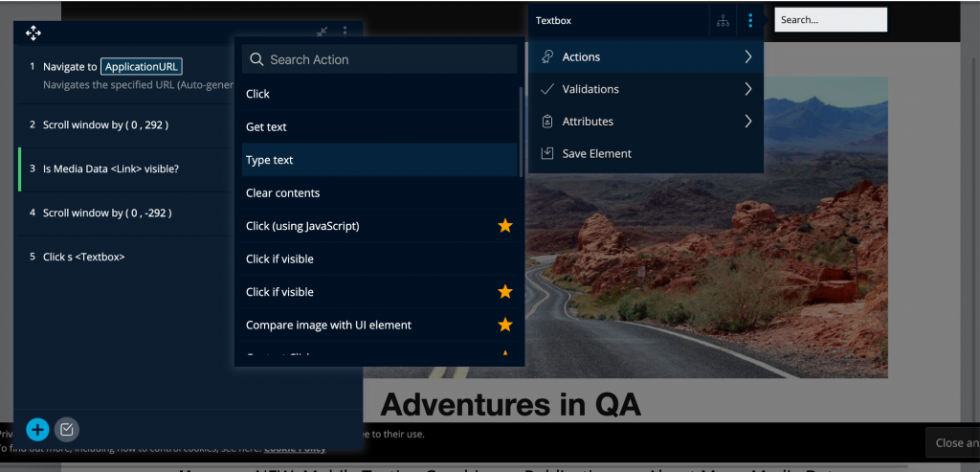Click the collapse panel arrows icon
This screenshot has height=472, width=980.
(x=323, y=33)
